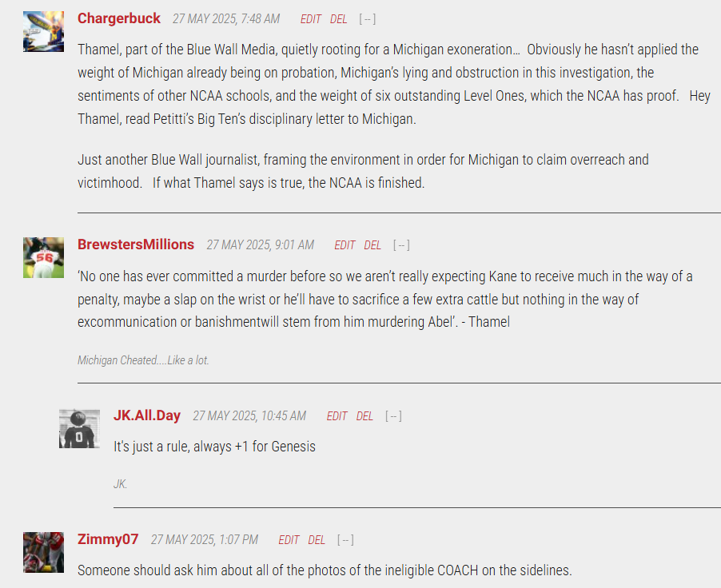Delete the BrewstersMillions comment
Viewport: 721px width, 588px height.
click(x=372, y=245)
